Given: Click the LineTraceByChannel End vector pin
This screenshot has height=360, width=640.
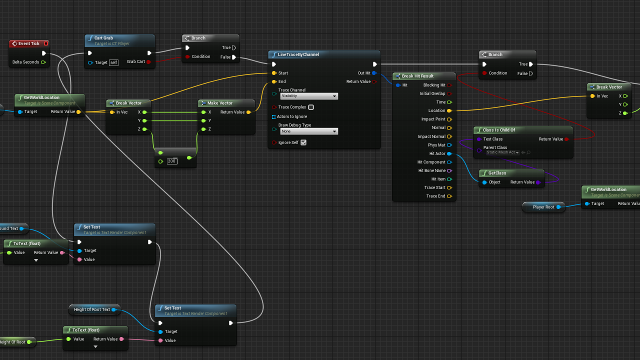Looking at the screenshot, I should tap(274, 82).
